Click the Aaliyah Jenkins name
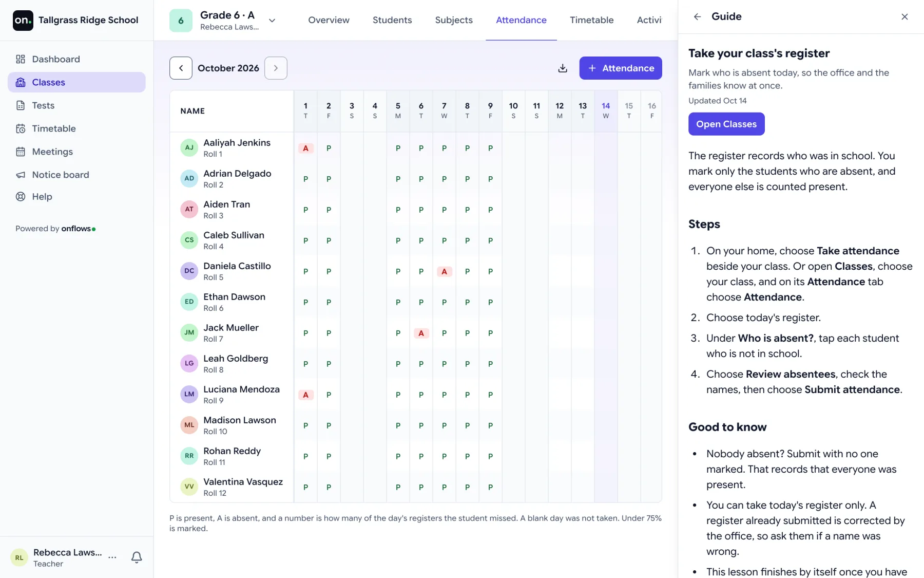The width and height of the screenshot is (924, 578). [237, 142]
